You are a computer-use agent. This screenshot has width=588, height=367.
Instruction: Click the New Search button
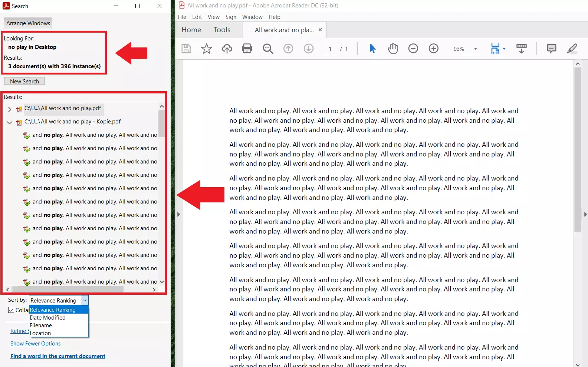tap(24, 81)
